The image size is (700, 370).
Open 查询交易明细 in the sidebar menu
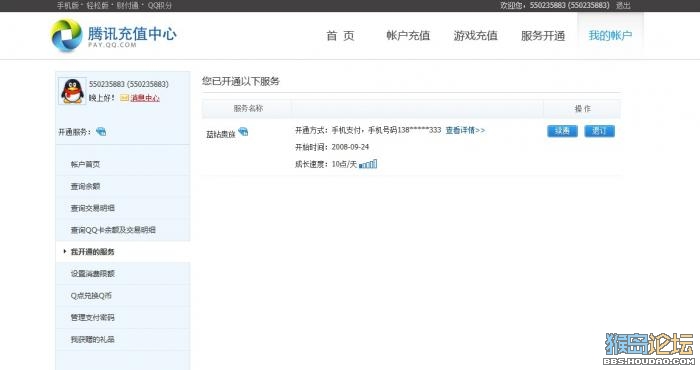coord(92,208)
